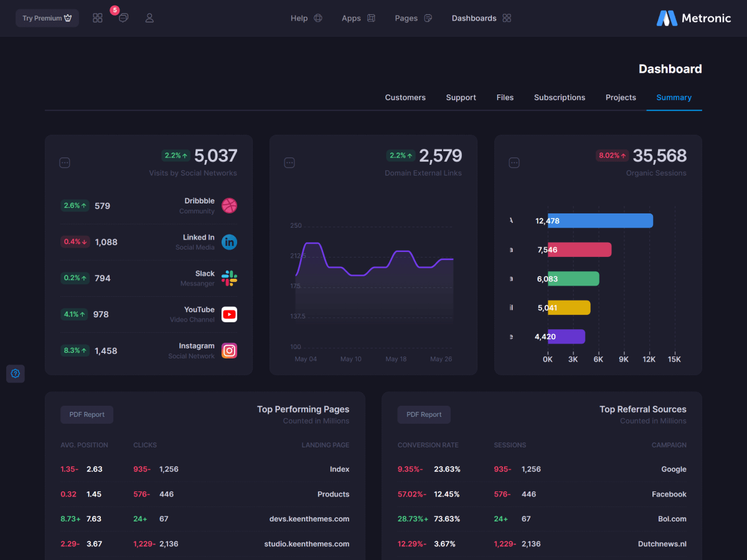The height and width of the screenshot is (560, 747).
Task: Open options menu on Visits by Social Networks card
Action: (65, 163)
